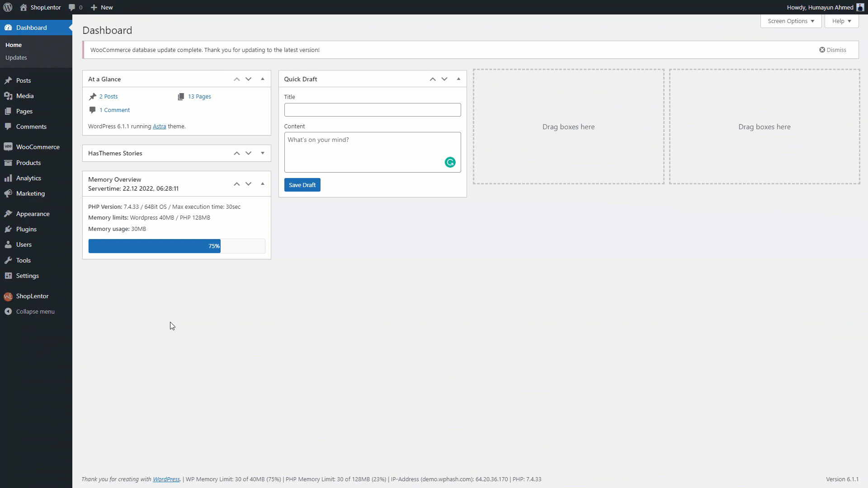Open the Plugins menu
Viewport: 868px width, 488px height.
26,229
